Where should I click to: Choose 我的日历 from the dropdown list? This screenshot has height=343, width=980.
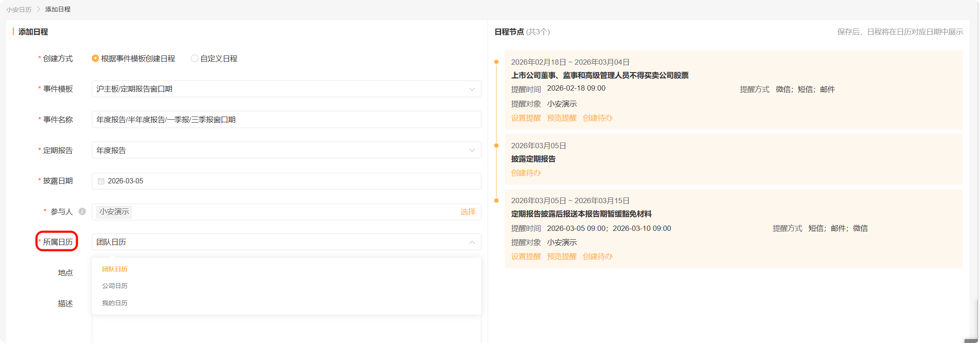pos(115,303)
